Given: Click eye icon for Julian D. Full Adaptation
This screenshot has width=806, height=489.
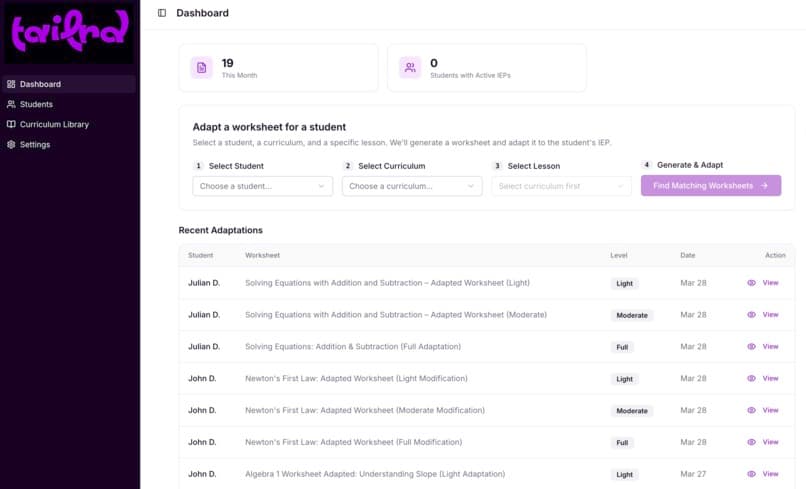Looking at the screenshot, I should tap(752, 347).
